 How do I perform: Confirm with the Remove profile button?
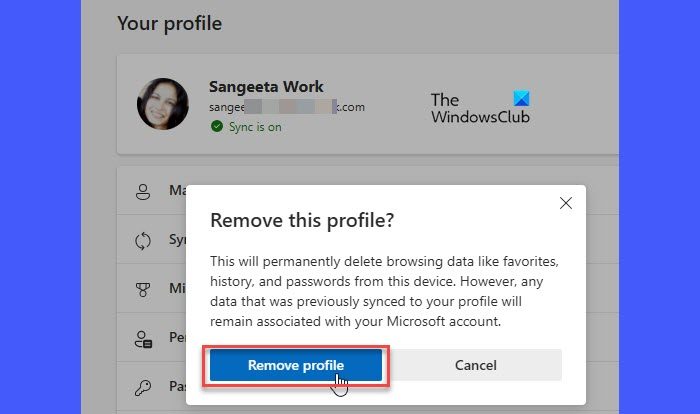pyautogui.click(x=295, y=365)
